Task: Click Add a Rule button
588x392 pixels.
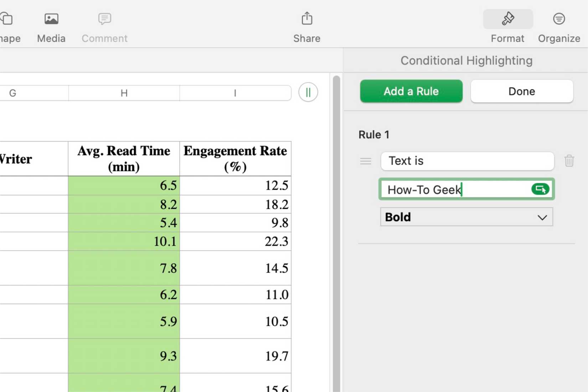Action: (x=411, y=91)
